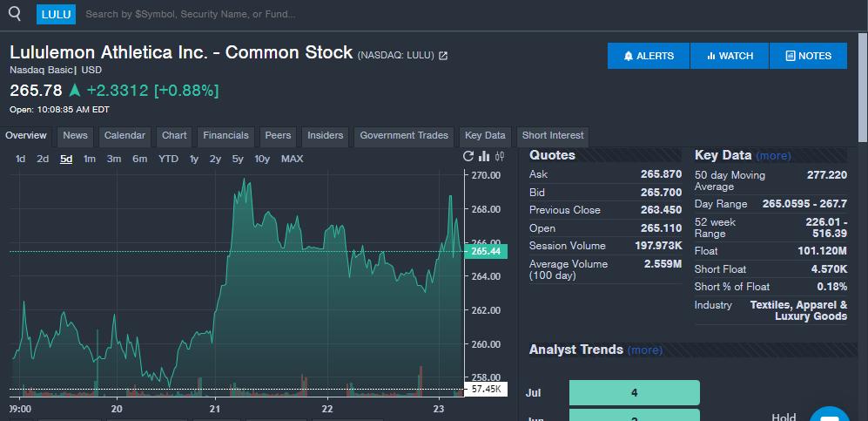
Task: Select the MAX chart range
Action: click(x=292, y=159)
